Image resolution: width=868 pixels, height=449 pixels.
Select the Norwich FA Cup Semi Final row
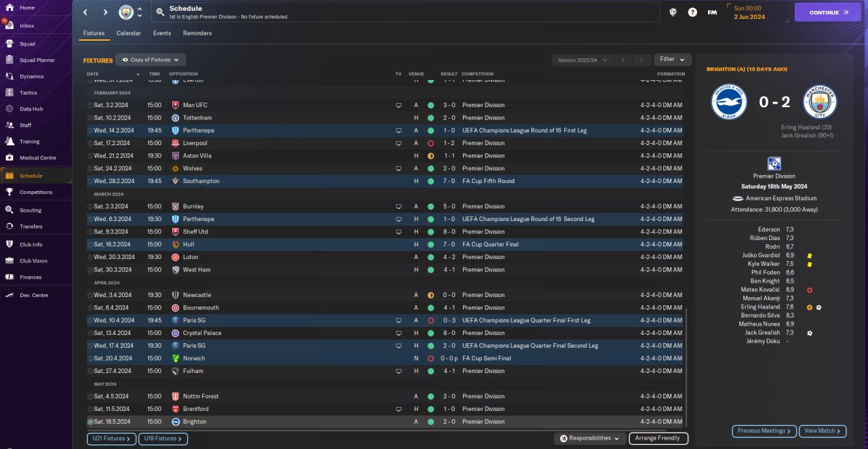(384, 358)
